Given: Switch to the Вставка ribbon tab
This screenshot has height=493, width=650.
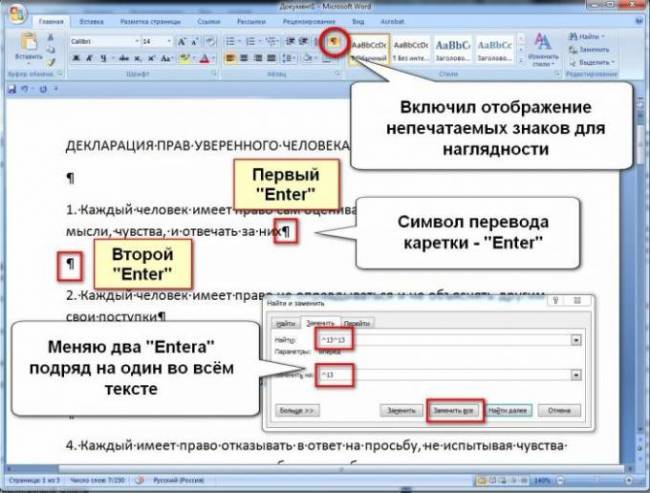Looking at the screenshot, I should [x=91, y=22].
